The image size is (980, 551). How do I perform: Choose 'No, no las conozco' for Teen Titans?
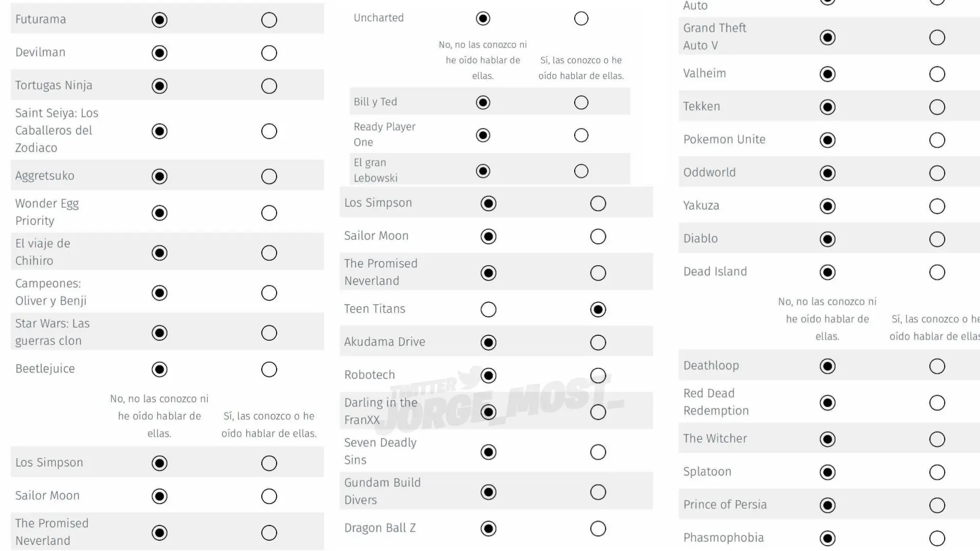[x=488, y=310]
